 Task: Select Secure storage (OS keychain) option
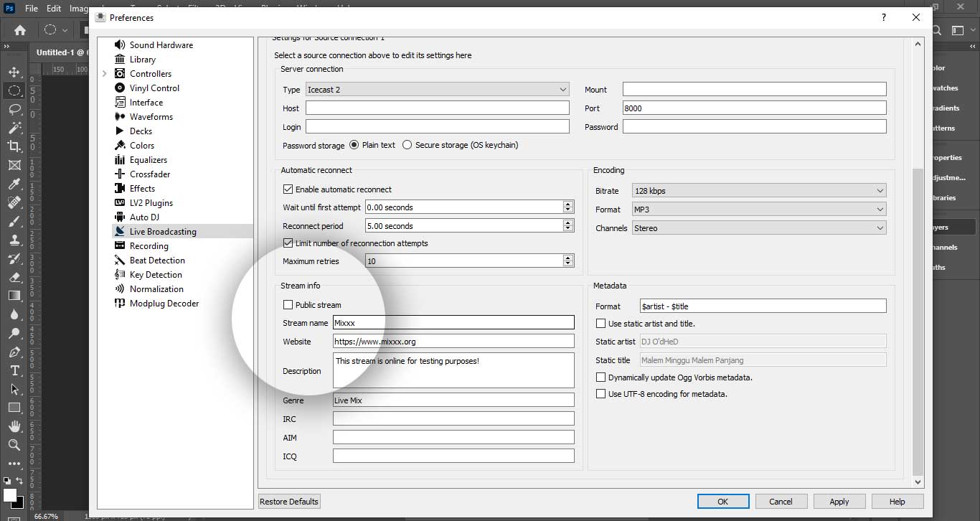click(x=407, y=145)
